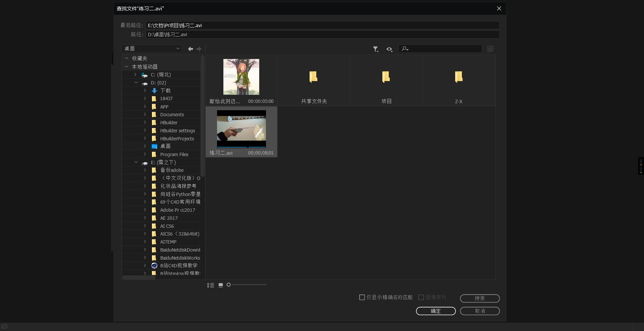Click the 搜索 button
The image size is (644, 331).
coord(480,299)
